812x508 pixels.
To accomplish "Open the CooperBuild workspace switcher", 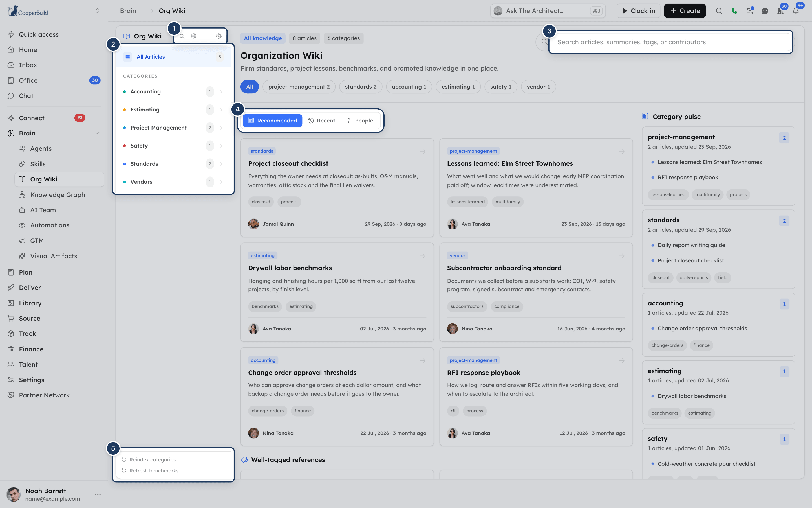I will pos(97,11).
